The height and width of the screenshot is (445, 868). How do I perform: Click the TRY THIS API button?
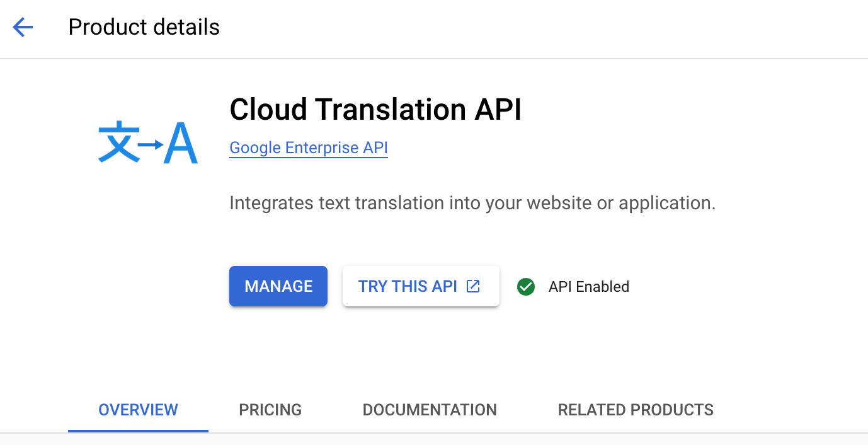click(x=421, y=286)
